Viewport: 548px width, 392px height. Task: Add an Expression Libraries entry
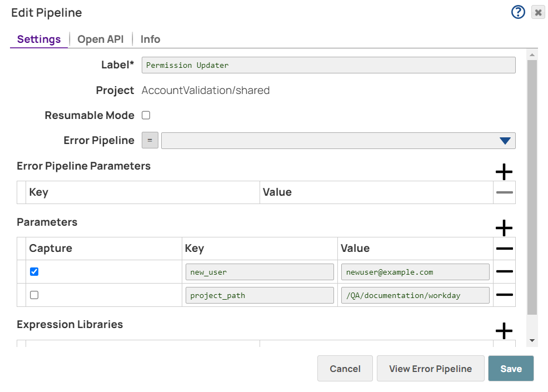pyautogui.click(x=504, y=331)
